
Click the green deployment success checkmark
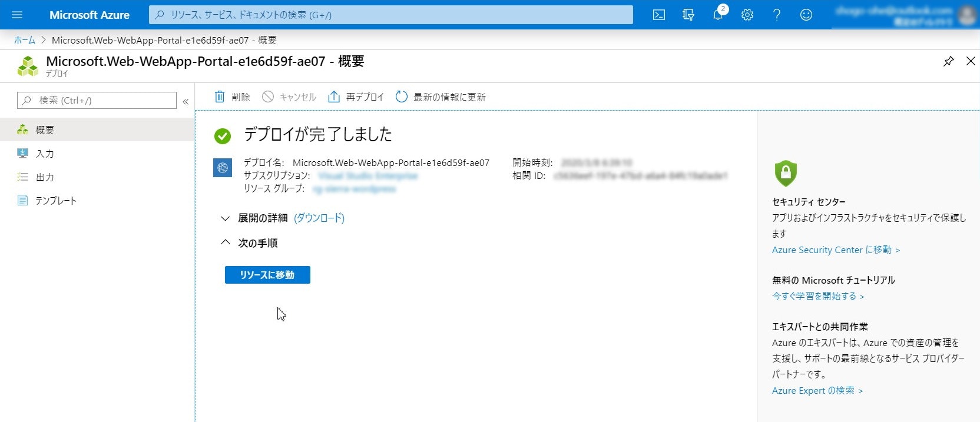(x=223, y=136)
